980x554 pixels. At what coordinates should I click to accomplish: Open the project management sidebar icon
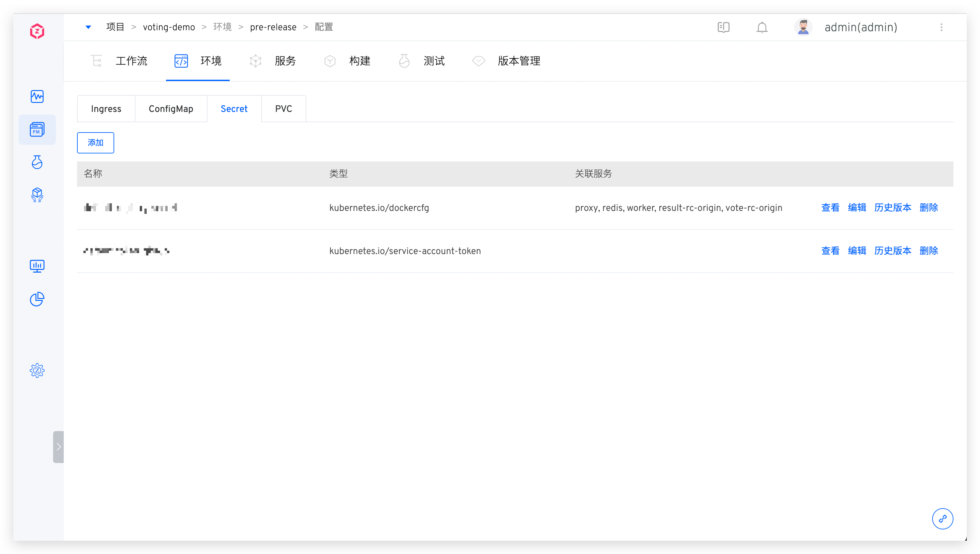37,130
